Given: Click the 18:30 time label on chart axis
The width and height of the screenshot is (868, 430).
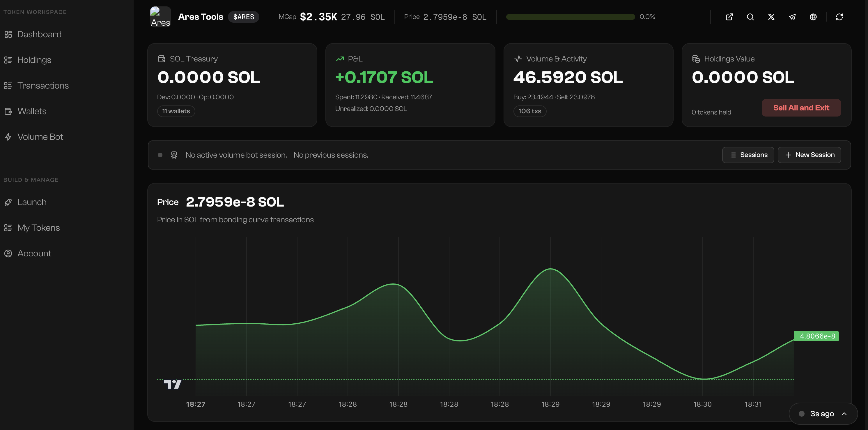Looking at the screenshot, I should 703,404.
